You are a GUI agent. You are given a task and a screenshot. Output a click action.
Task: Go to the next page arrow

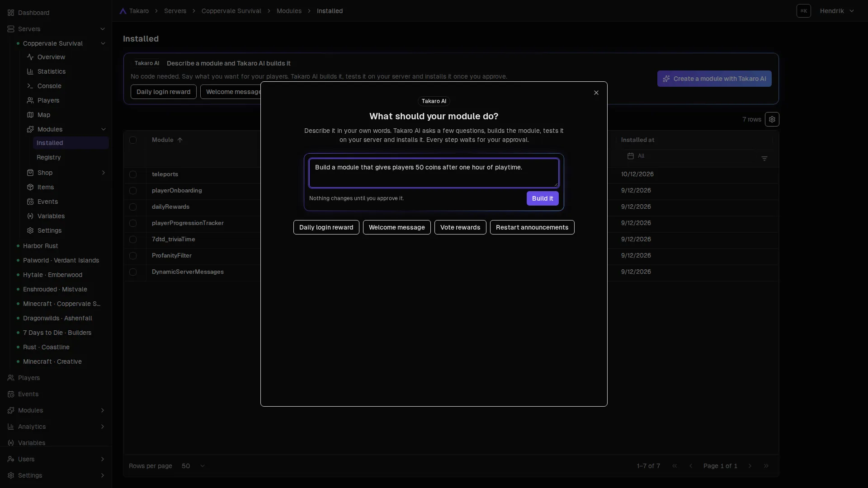[x=750, y=466]
